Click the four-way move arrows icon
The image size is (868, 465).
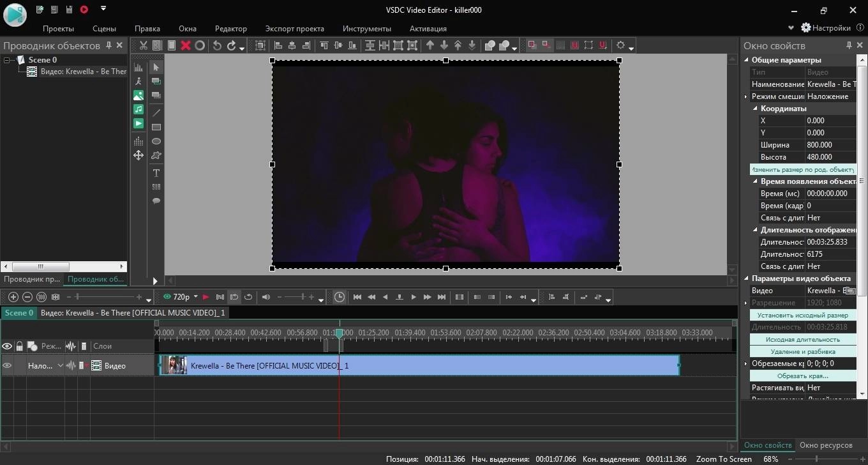click(138, 155)
